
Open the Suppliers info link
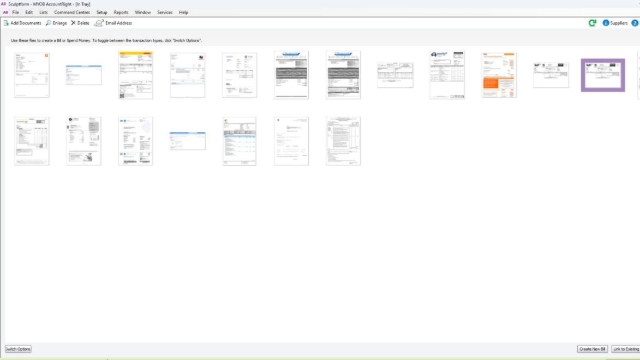[x=615, y=23]
